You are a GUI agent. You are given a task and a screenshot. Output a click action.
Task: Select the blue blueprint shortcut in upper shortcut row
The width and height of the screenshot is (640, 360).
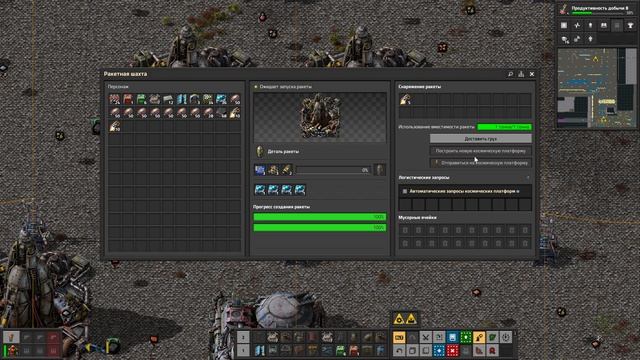coord(452,337)
